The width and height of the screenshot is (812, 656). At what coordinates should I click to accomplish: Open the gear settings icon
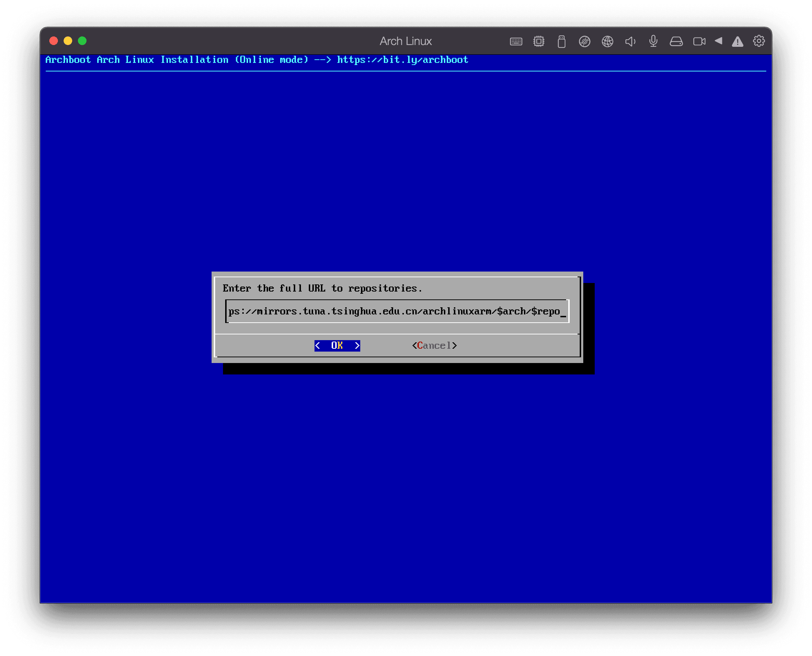click(x=759, y=41)
